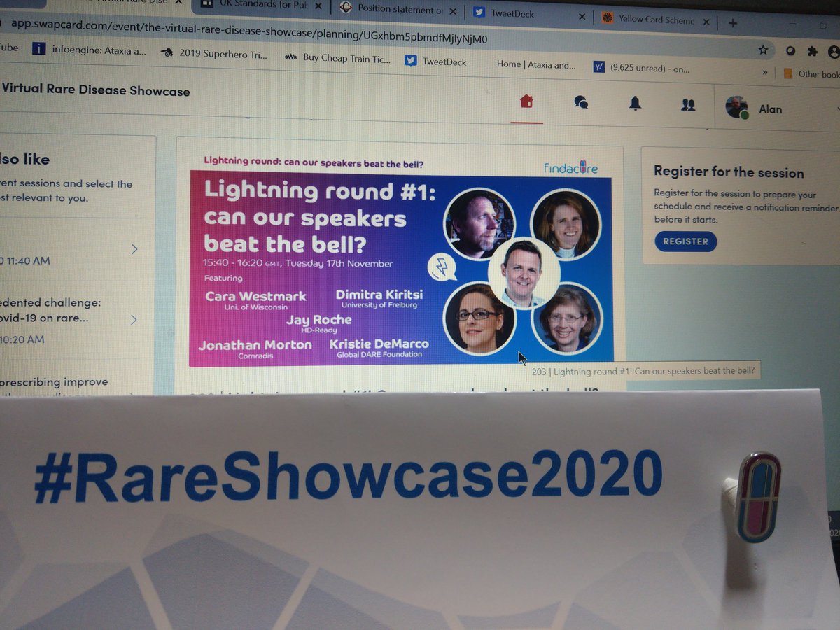Image resolution: width=840 pixels, height=630 pixels.
Task: Close the TweetDeck tab
Action: coord(582,15)
